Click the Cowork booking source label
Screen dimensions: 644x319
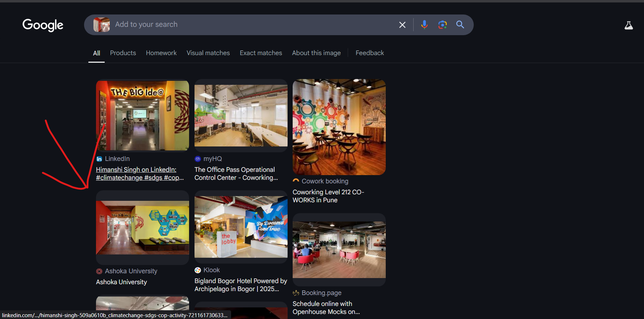325,181
